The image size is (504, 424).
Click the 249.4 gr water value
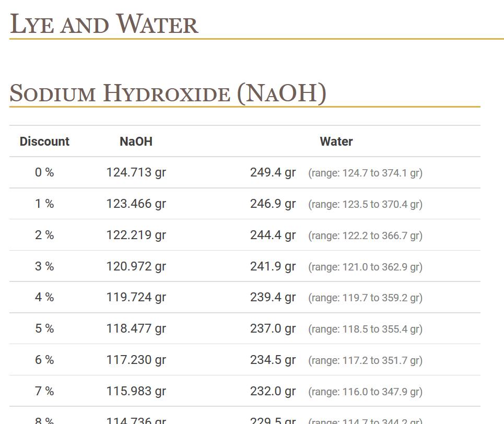point(273,172)
